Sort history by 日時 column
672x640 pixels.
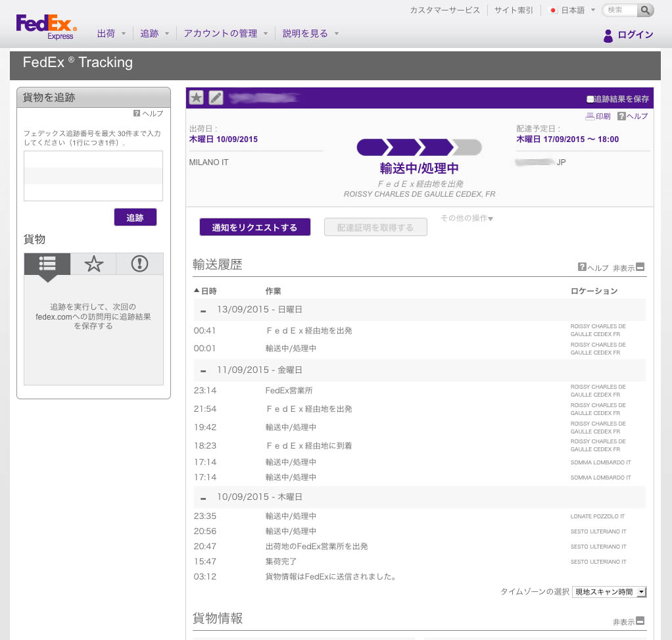tap(205, 291)
